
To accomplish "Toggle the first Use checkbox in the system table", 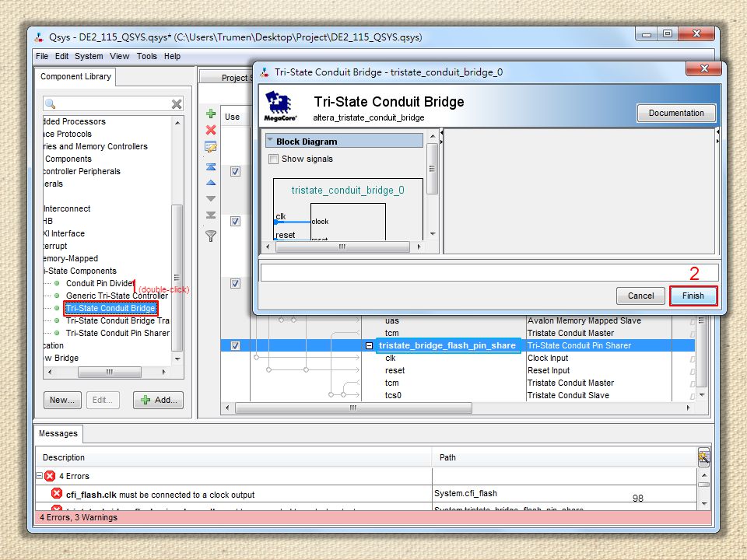I will click(235, 171).
